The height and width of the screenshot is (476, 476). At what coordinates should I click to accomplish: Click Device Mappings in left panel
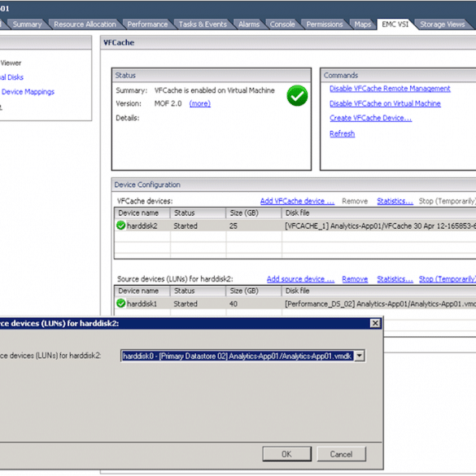point(28,92)
